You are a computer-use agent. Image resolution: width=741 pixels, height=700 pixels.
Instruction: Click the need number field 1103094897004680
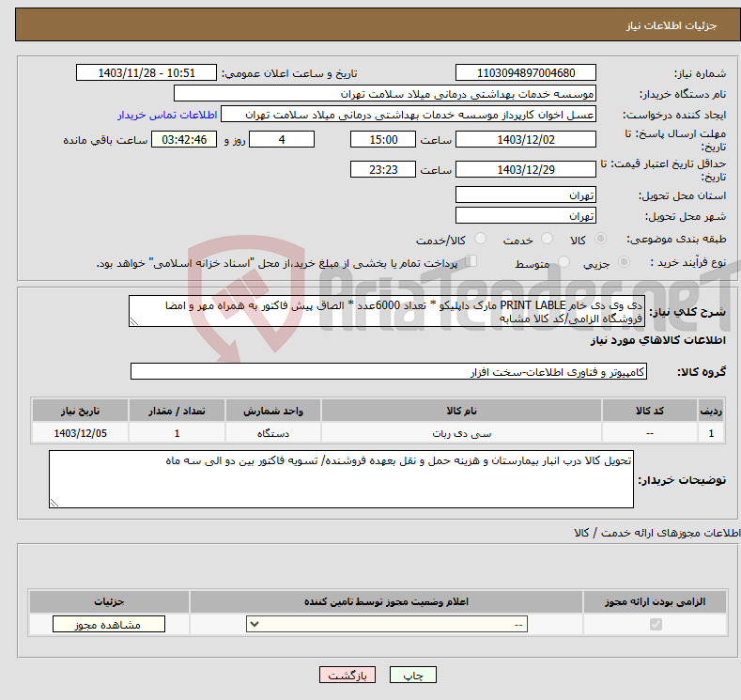pyautogui.click(x=525, y=73)
